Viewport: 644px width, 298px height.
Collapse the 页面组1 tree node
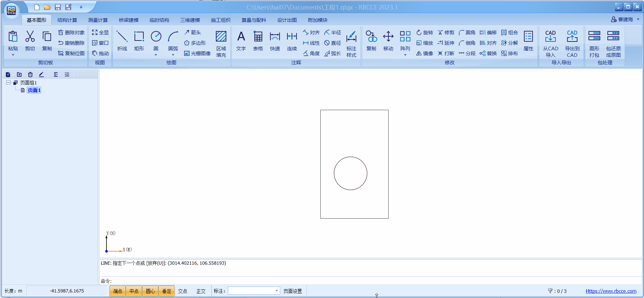[x=8, y=83]
